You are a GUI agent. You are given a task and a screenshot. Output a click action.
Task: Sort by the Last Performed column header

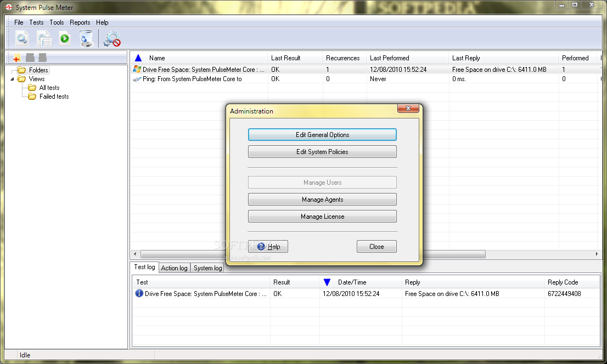coord(408,58)
